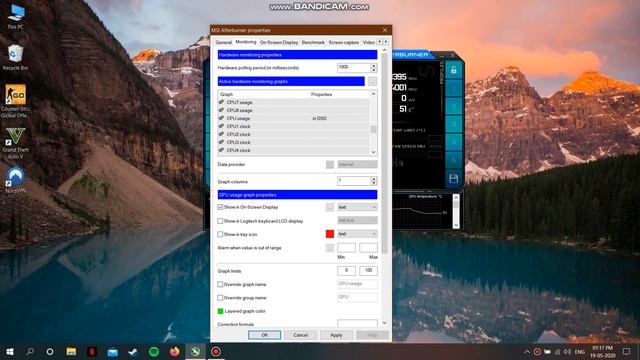Open Netflix from the taskbar
Image resolution: width=640 pixels, height=360 pixels.
point(92,352)
